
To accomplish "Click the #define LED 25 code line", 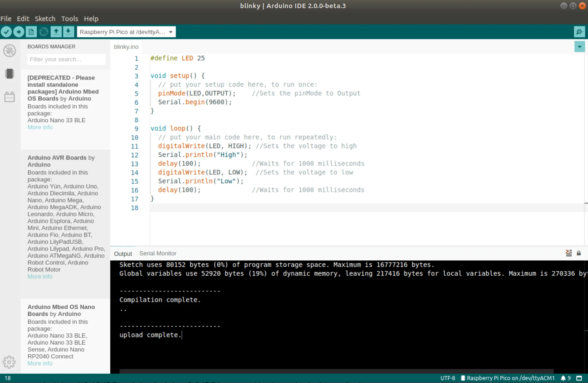I will (177, 58).
